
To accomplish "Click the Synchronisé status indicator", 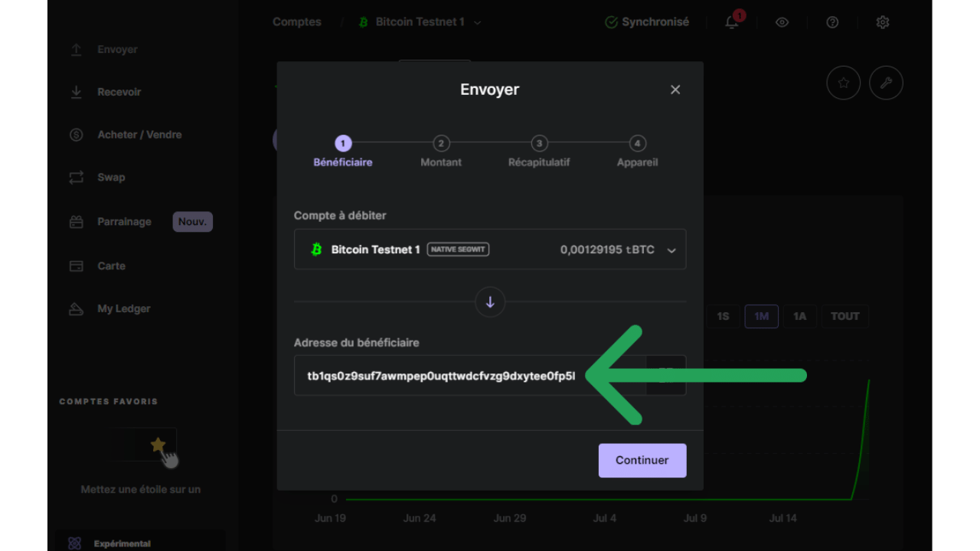I will (x=647, y=22).
